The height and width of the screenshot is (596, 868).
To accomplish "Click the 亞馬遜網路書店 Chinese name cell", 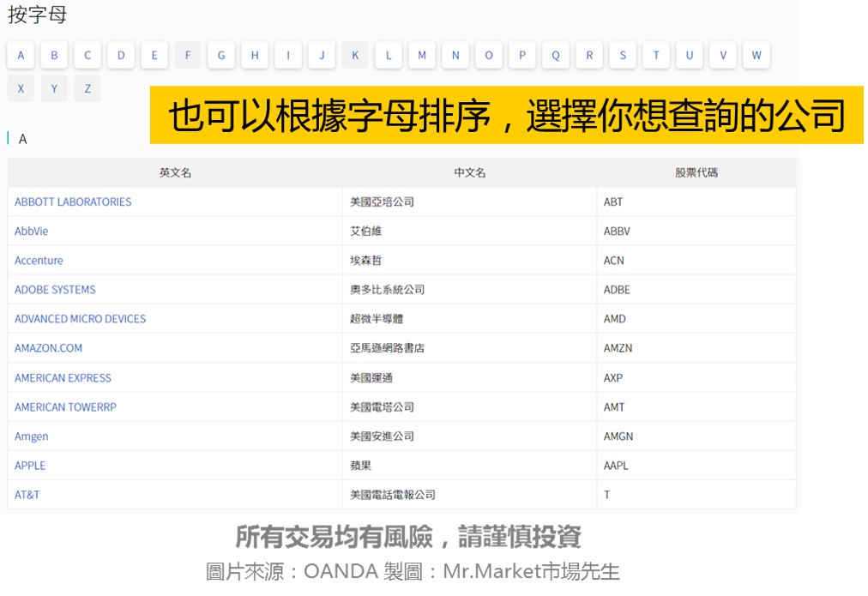I will pos(470,348).
